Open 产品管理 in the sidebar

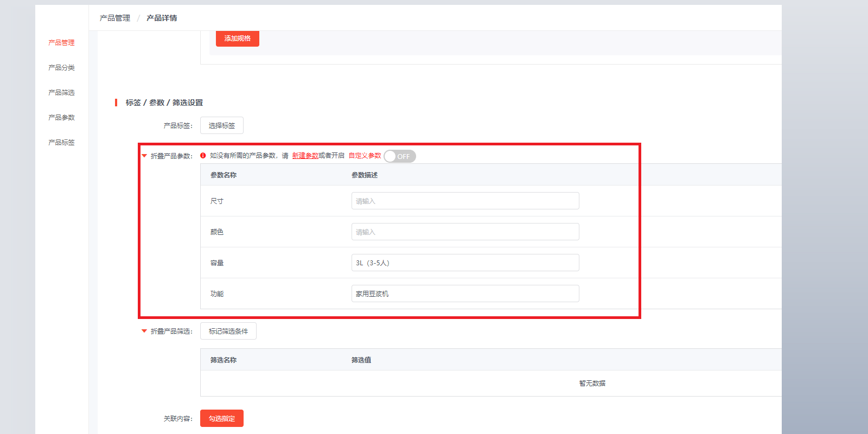[61, 42]
